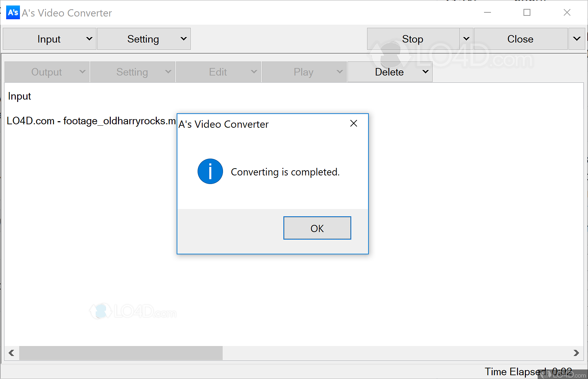
Task: Click the Converting is completed message
Action: tap(285, 172)
